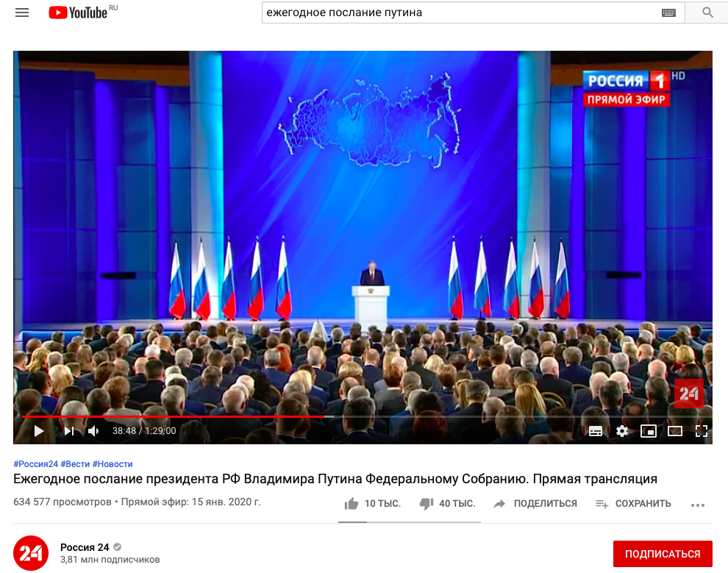This screenshot has height=573, width=728.
Task: Skip to the next video
Action: [x=69, y=431]
